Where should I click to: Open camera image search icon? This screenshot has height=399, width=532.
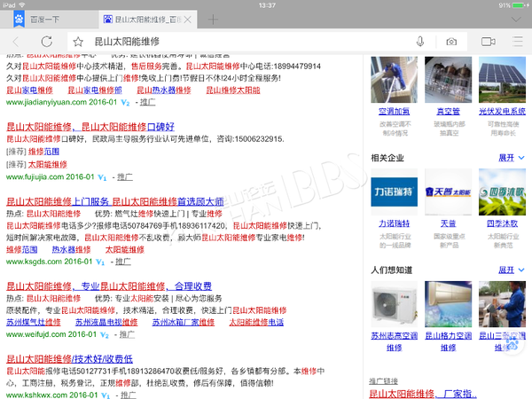451,42
